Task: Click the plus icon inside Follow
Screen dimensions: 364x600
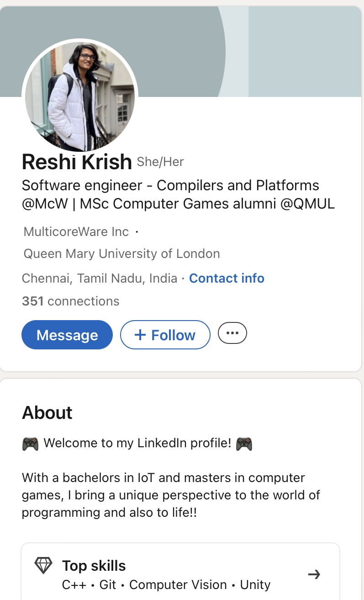Action: coord(140,335)
